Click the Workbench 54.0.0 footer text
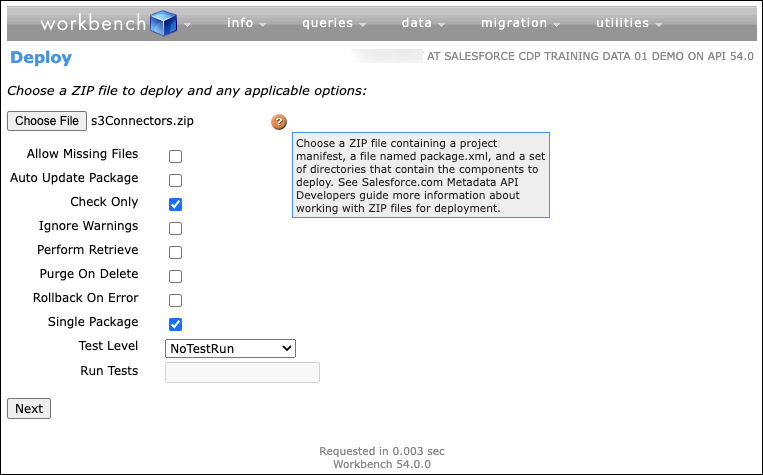The image size is (763, 475). coord(382,464)
